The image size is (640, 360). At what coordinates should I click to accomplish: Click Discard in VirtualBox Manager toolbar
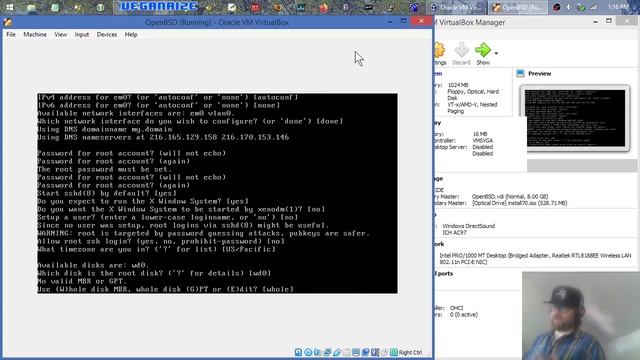point(461,53)
